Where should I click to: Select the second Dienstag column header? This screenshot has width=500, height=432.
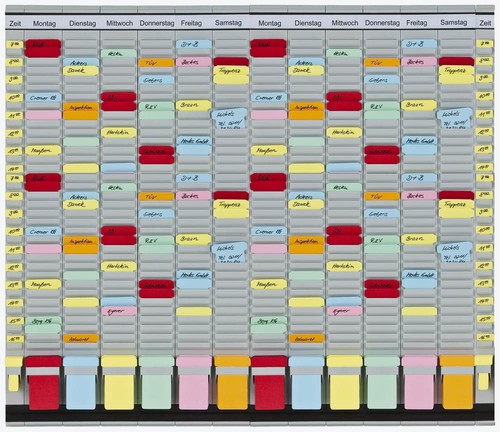[x=308, y=23]
